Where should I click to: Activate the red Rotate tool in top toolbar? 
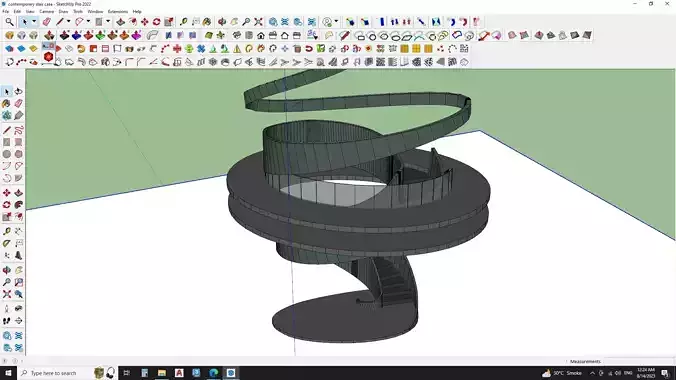point(156,22)
